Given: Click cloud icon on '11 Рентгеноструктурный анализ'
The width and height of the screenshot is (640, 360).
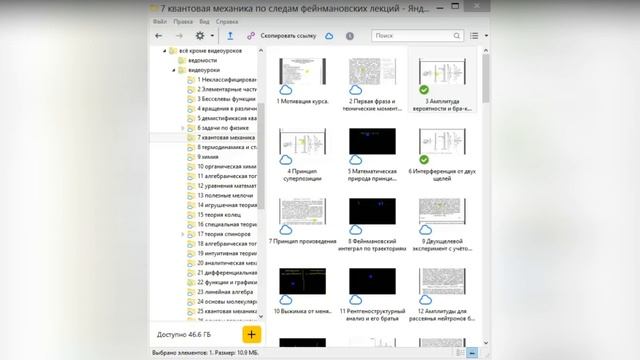Looking at the screenshot, I should (x=356, y=300).
